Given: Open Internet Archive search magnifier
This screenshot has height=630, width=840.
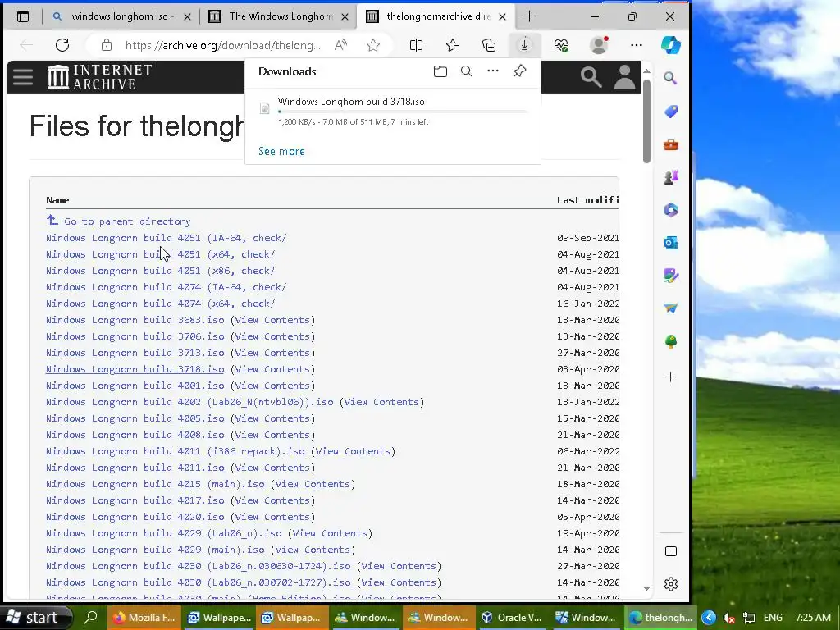Looking at the screenshot, I should [x=591, y=77].
